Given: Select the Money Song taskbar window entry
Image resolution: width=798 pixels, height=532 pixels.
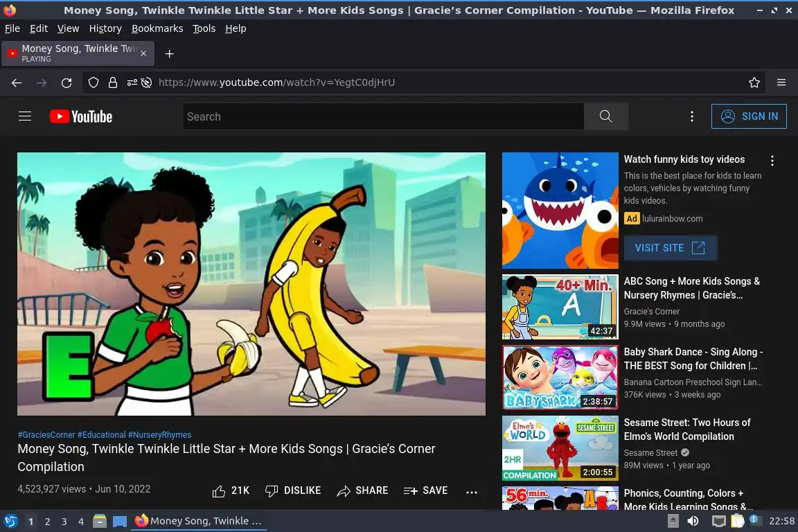Looking at the screenshot, I should [199, 521].
